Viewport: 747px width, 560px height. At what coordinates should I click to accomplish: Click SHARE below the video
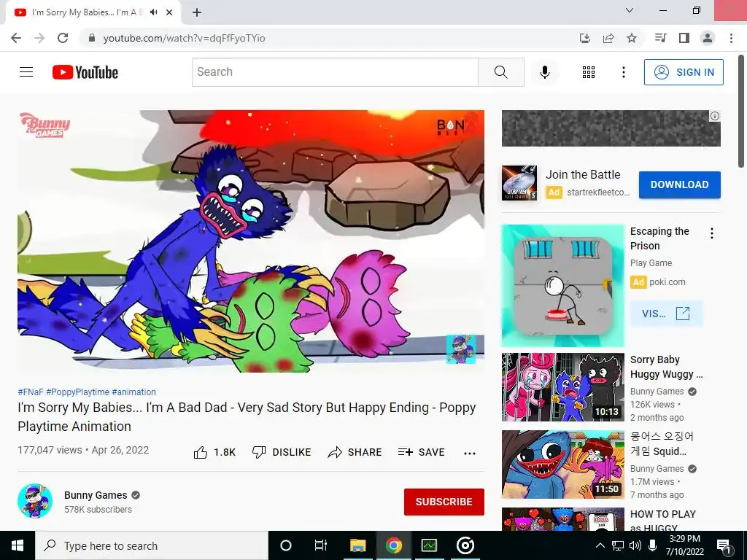click(x=355, y=452)
